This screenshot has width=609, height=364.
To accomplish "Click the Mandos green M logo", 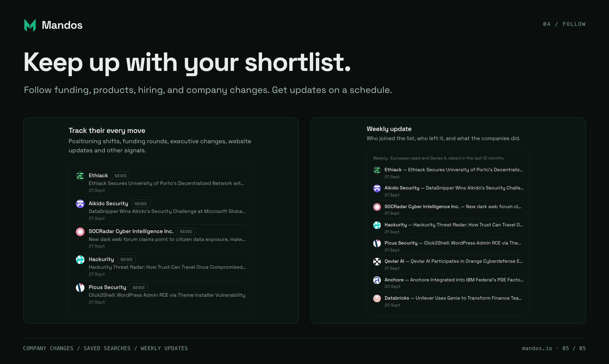I will pos(30,25).
